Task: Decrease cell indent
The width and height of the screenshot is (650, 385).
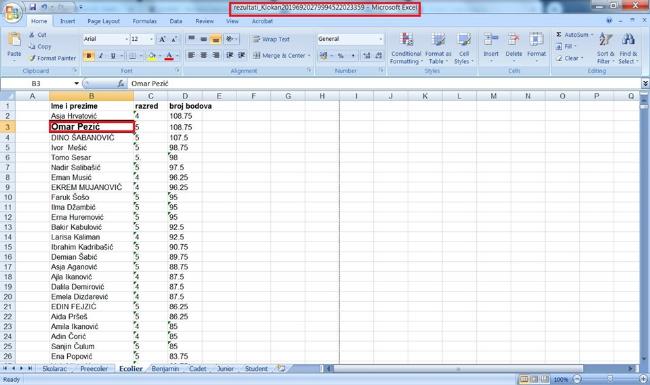Action: (229, 56)
